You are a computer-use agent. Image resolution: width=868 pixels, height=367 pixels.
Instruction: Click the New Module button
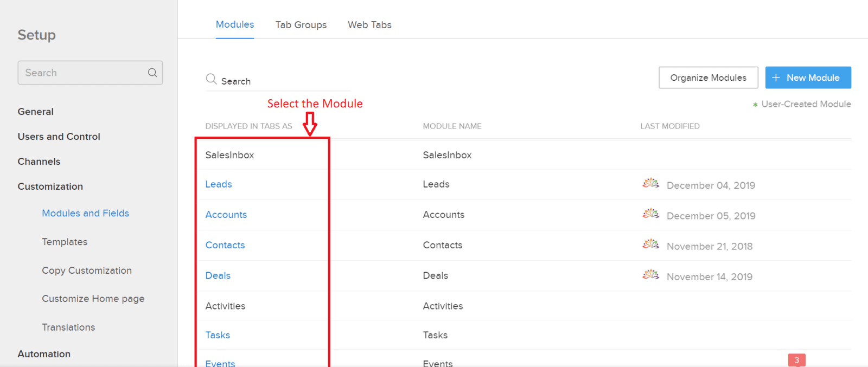808,78
